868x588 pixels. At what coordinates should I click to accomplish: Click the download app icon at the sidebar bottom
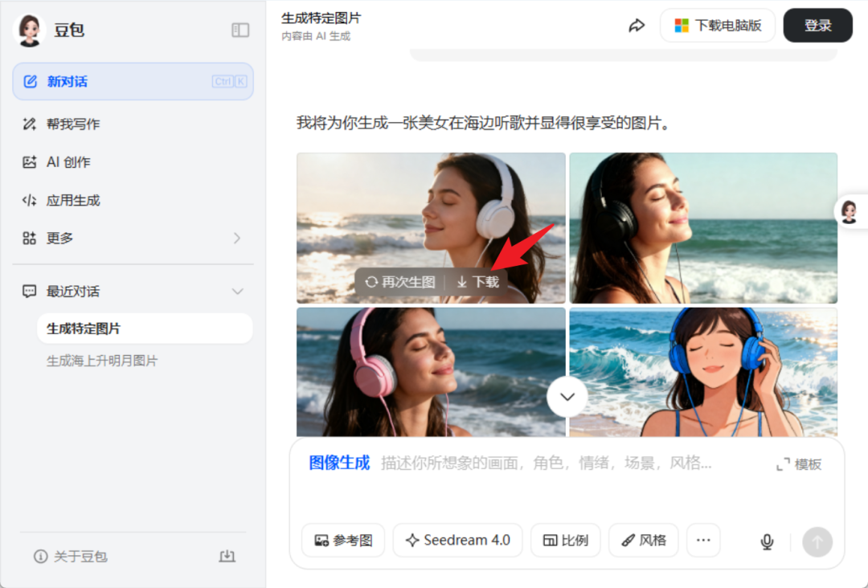point(227,556)
